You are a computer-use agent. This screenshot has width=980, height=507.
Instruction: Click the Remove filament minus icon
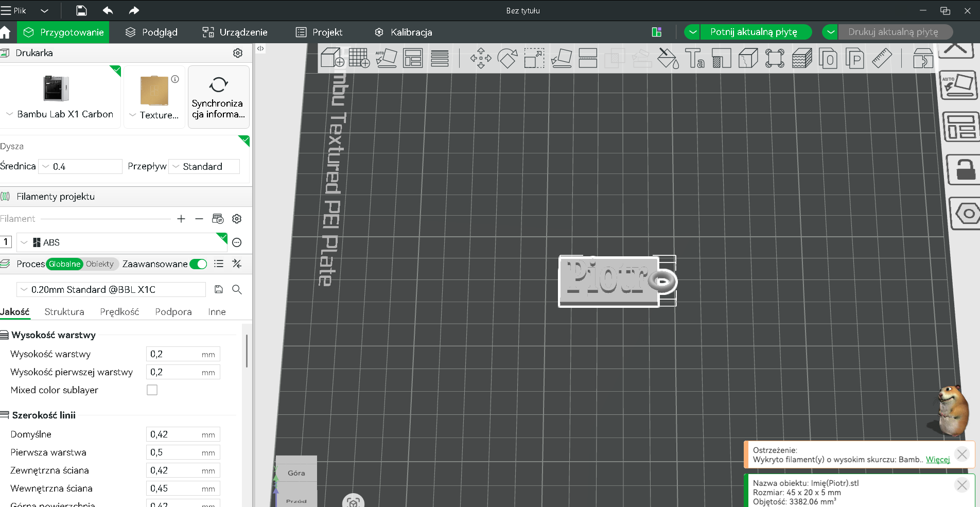(199, 219)
